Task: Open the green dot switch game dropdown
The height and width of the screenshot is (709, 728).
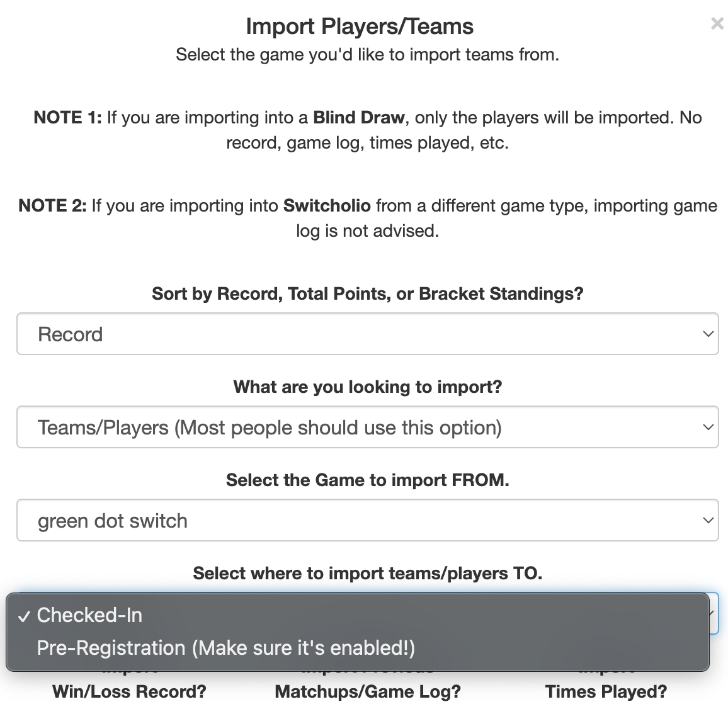Action: [x=367, y=520]
